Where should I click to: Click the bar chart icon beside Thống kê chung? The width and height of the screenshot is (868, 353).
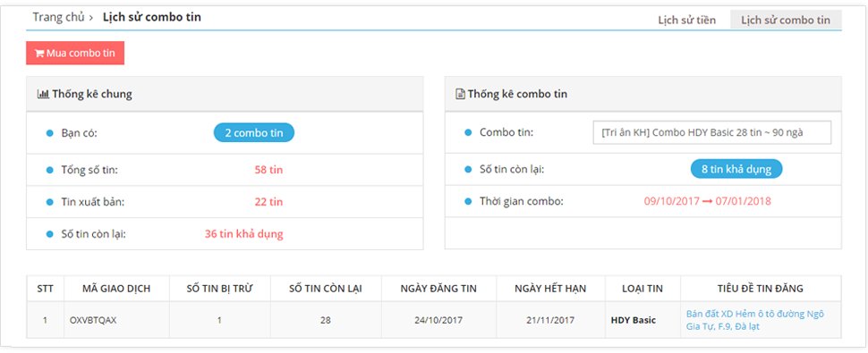[x=43, y=94]
